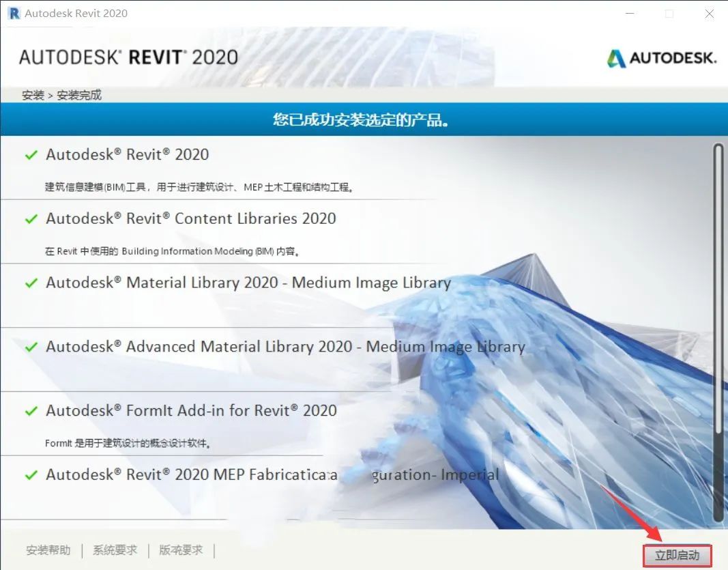Open the 安装帮助 link

point(48,550)
